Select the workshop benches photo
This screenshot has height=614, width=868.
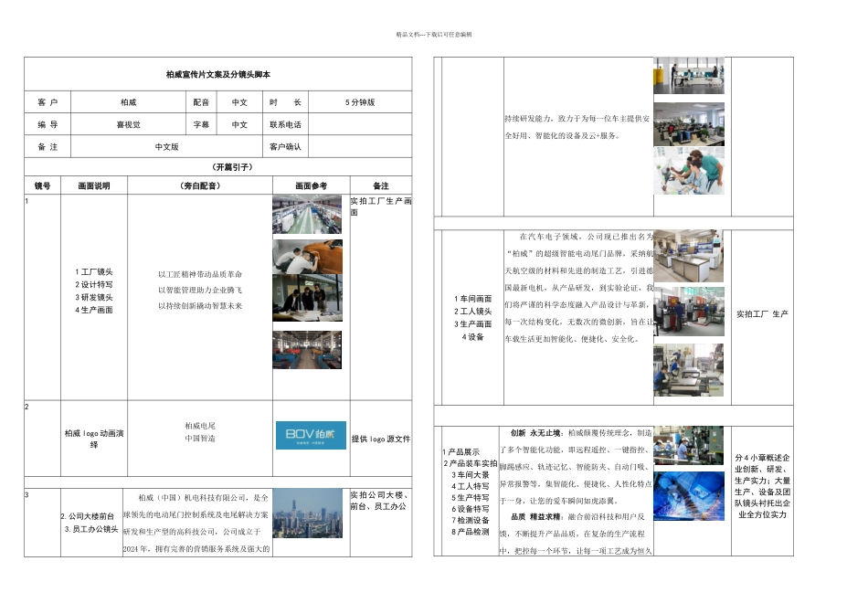click(689, 256)
